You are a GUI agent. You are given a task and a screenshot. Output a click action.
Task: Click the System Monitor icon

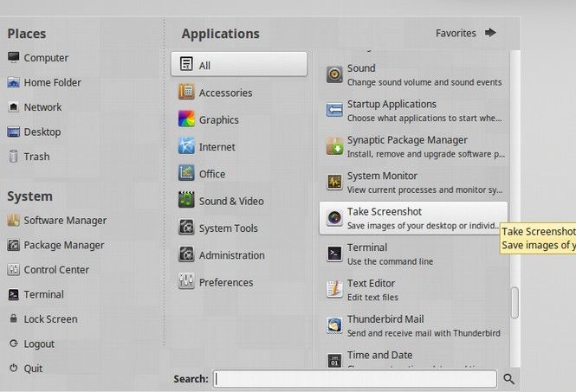point(334,182)
